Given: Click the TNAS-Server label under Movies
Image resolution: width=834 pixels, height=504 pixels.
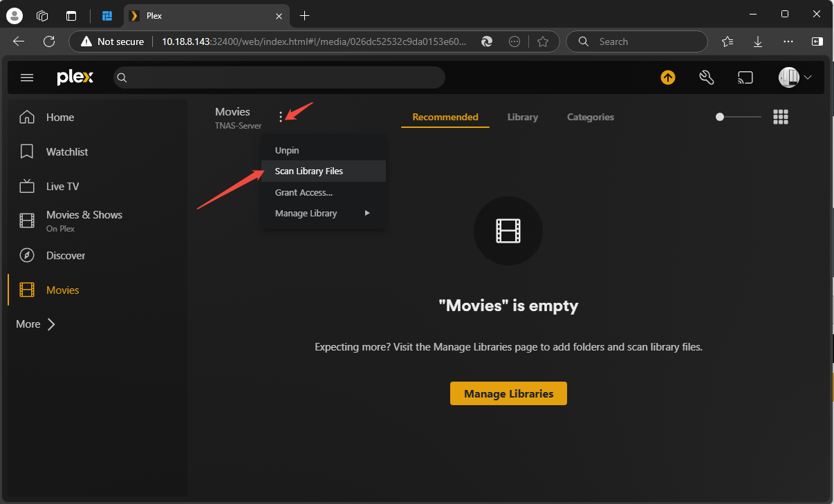Looking at the screenshot, I should (238, 126).
